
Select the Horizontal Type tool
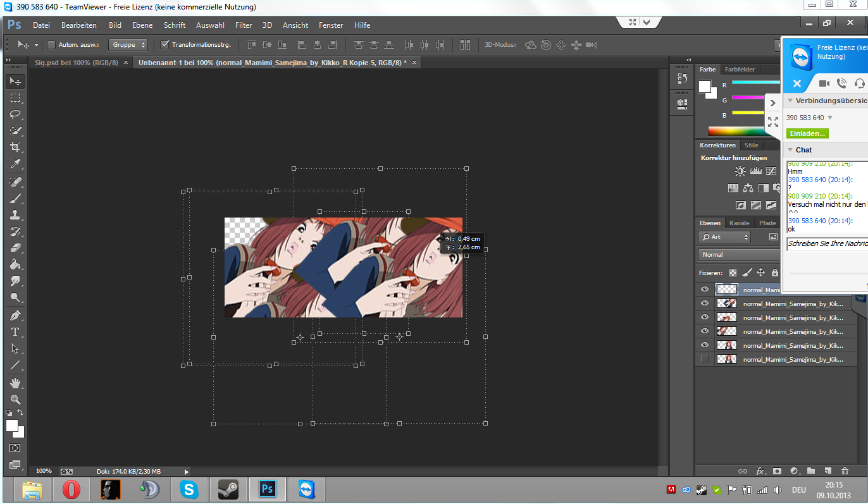[x=15, y=332]
